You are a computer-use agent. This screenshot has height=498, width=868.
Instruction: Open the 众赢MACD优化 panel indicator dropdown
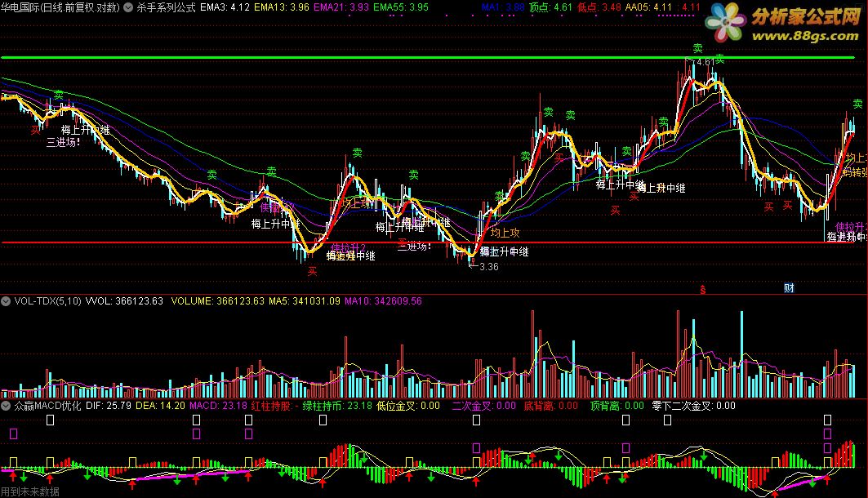click(x=6, y=406)
